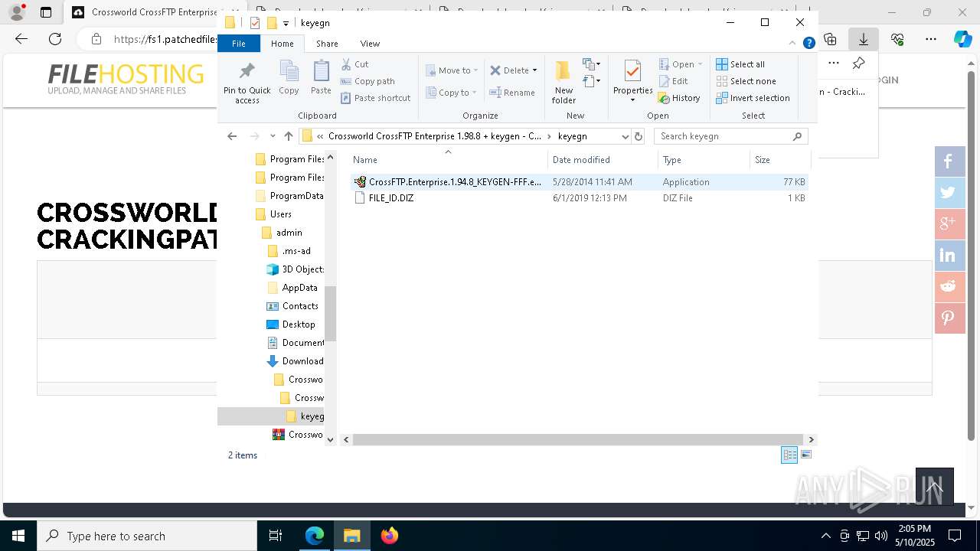The height and width of the screenshot is (551, 980).
Task: Select CrossFTP.Enterprise KEYGEN application file
Action: click(579, 182)
